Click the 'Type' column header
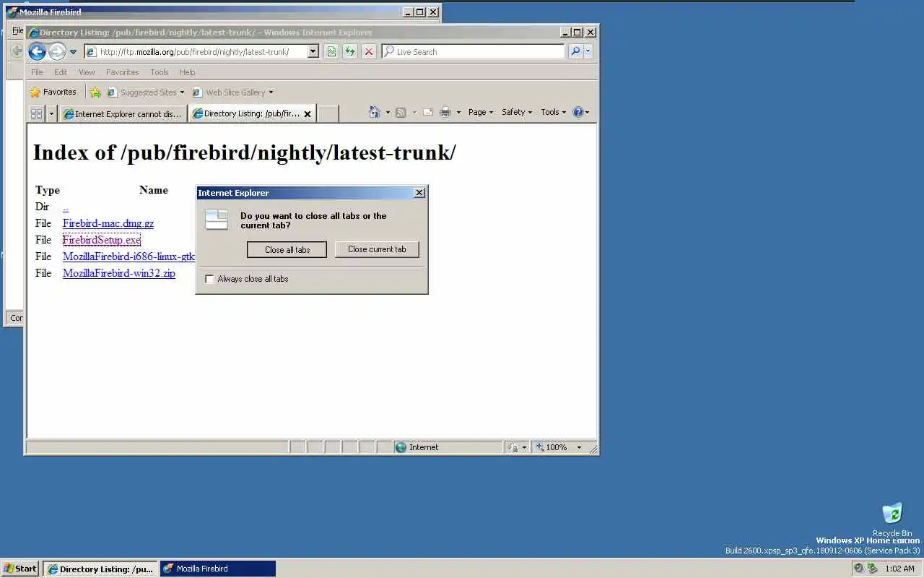 click(x=48, y=190)
